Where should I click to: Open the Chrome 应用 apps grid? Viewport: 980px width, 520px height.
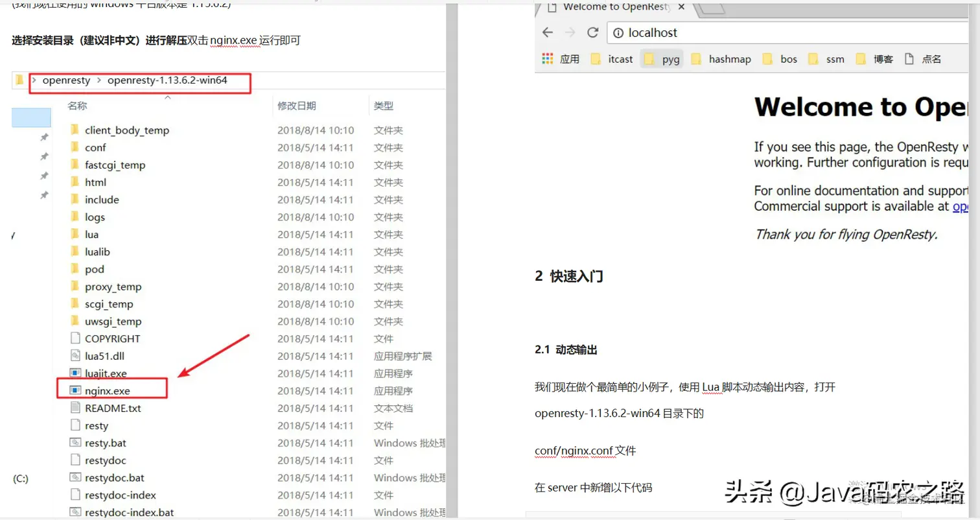pos(546,59)
